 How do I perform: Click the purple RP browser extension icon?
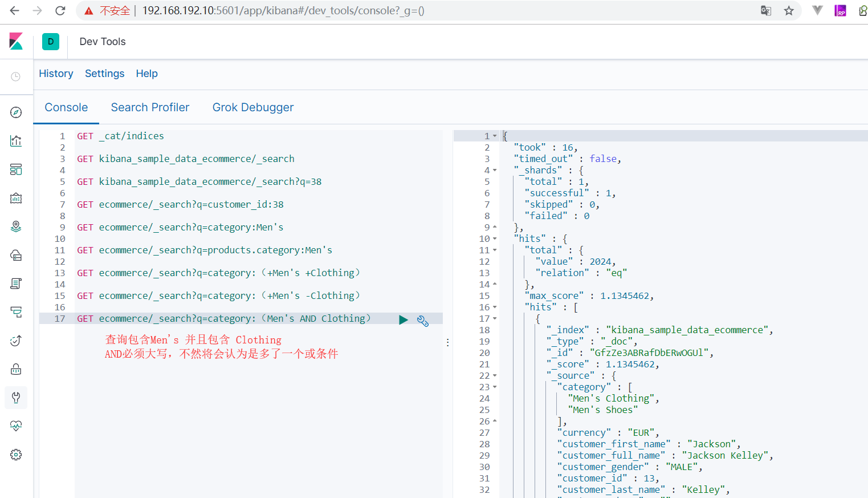[x=840, y=11]
